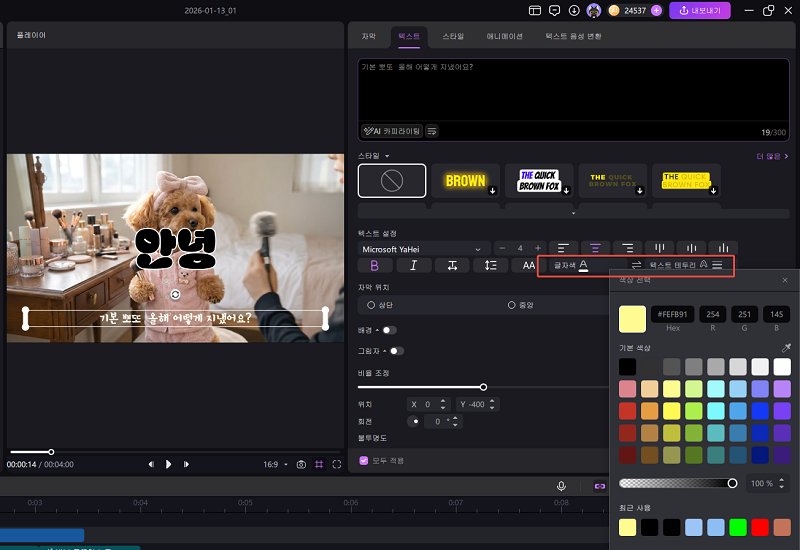Toggle the purple link icon above timeline
Screen dimensions: 800x550
pyautogui.click(x=600, y=486)
